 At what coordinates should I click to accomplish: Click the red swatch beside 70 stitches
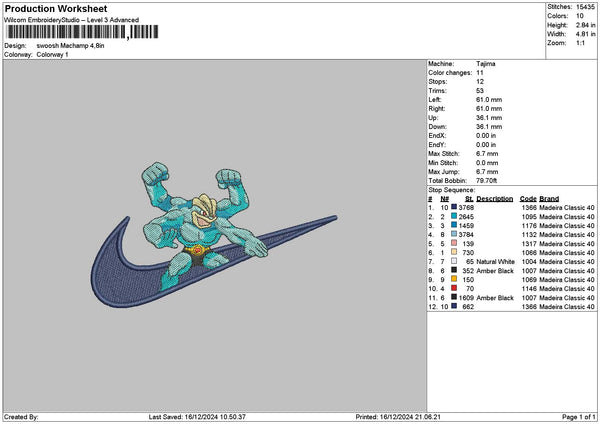[x=454, y=288]
